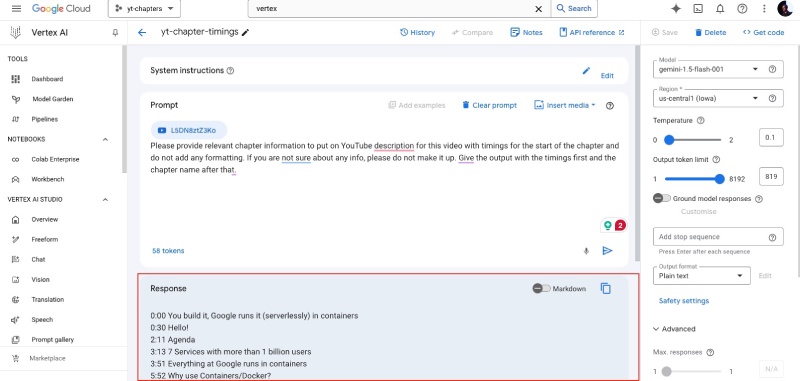Click the 58 tokens link
Viewport: 800px width, 381px height.
coord(168,251)
